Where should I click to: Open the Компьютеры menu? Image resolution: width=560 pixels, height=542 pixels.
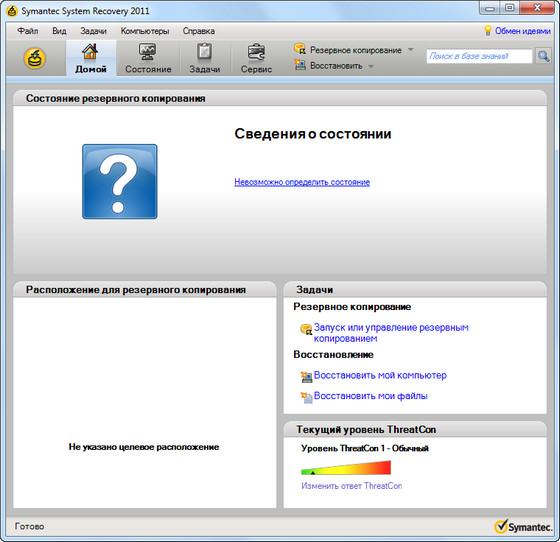click(145, 31)
